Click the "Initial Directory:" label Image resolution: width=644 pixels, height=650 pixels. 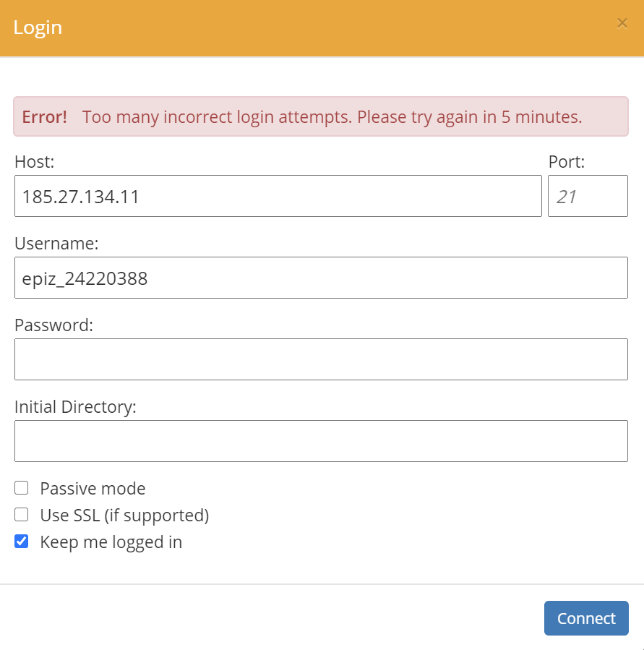pyautogui.click(x=75, y=407)
